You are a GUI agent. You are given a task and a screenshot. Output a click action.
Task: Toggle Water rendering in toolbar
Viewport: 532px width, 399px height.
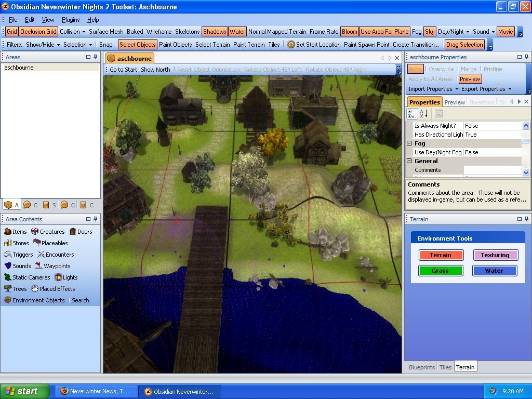click(237, 32)
